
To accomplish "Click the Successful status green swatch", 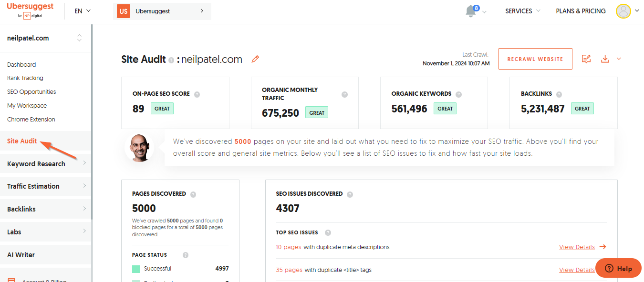I will click(136, 269).
